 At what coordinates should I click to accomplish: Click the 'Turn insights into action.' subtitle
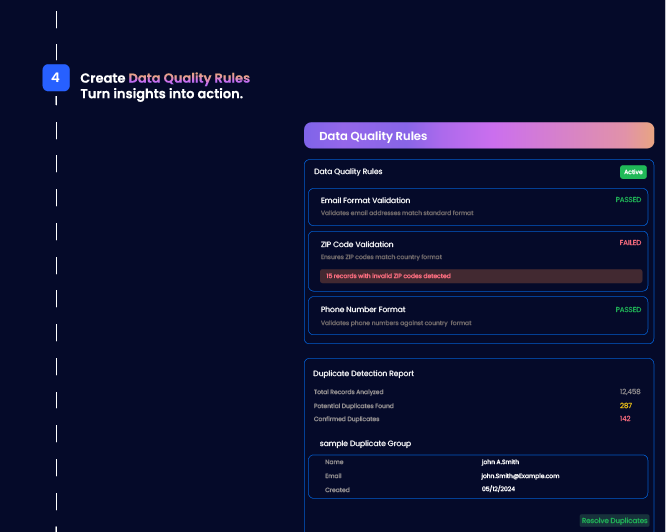coord(161,94)
